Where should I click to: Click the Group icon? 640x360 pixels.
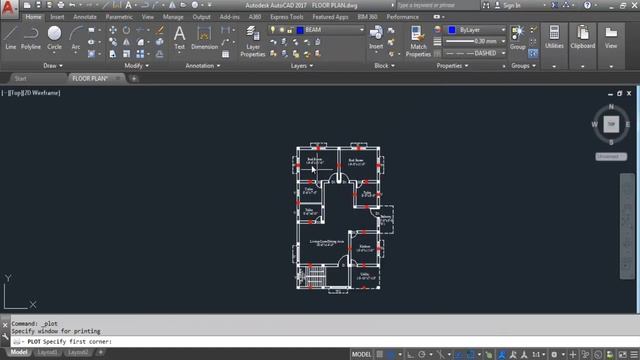pyautogui.click(x=518, y=38)
